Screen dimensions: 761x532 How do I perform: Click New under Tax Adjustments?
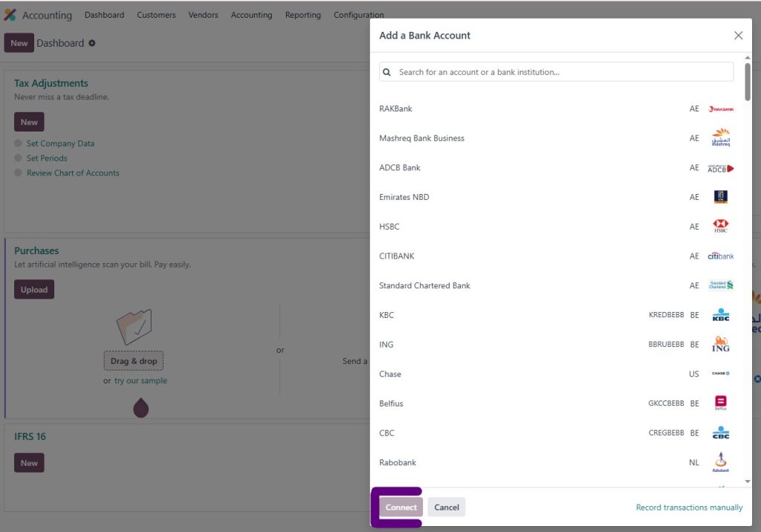click(29, 122)
